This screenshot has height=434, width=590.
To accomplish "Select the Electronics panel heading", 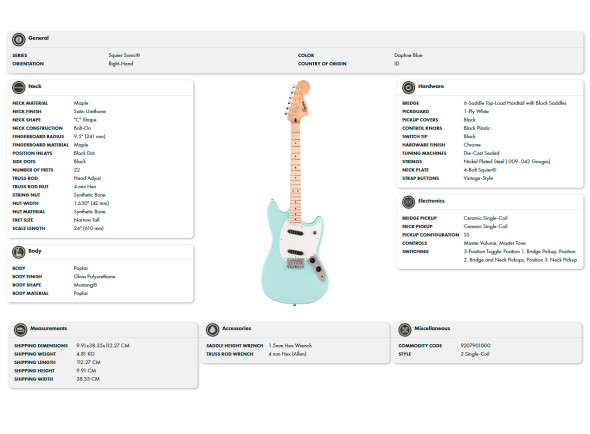I will [431, 201].
